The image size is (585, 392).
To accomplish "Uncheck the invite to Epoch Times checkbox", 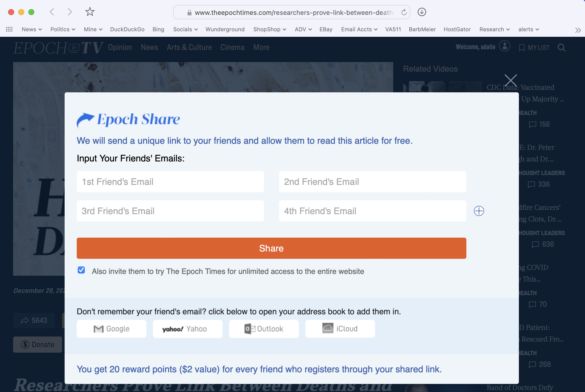I will pyautogui.click(x=81, y=270).
